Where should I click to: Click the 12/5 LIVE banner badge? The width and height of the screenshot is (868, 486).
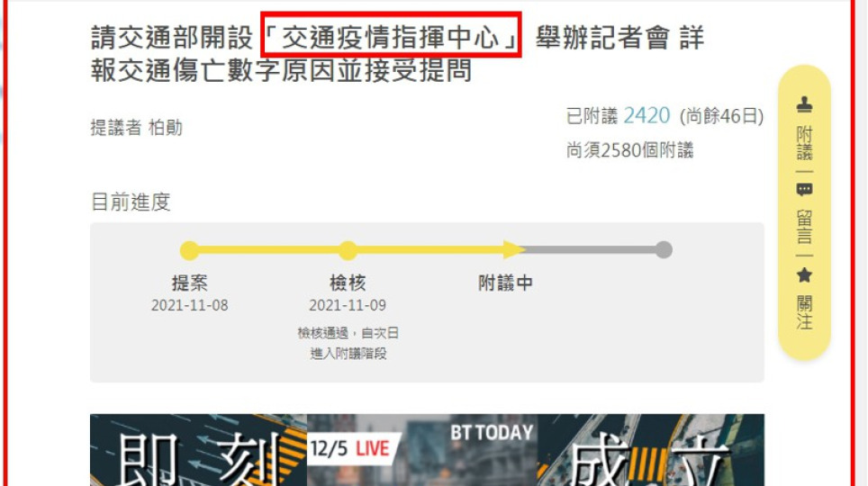pos(350,448)
